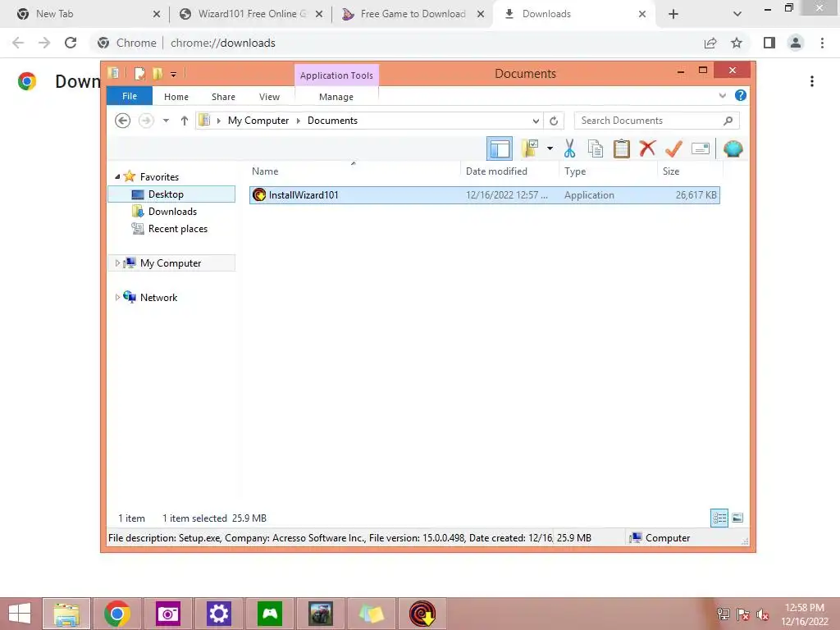Screen dimensions: 840x630
Task: Sort by the Name column header
Action: [x=354, y=171]
